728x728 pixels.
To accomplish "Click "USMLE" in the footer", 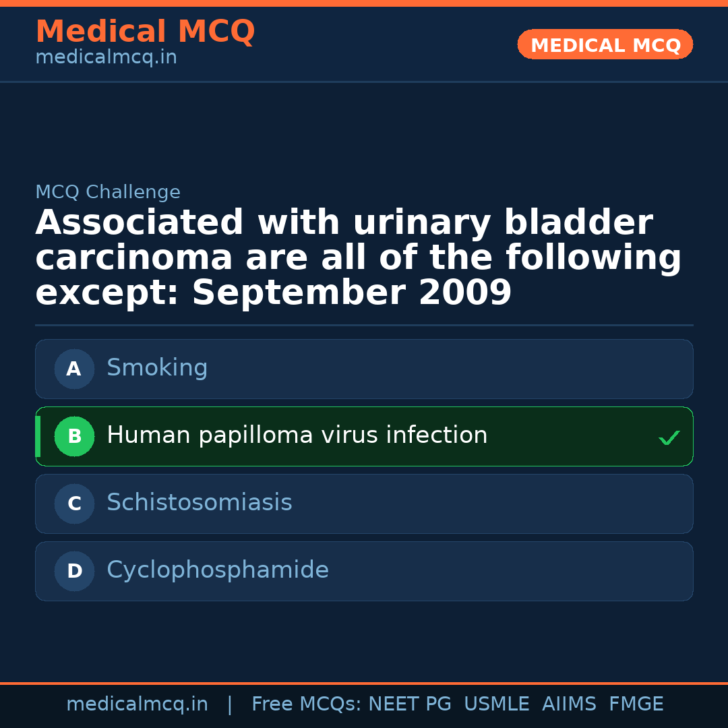I will (x=496, y=704).
